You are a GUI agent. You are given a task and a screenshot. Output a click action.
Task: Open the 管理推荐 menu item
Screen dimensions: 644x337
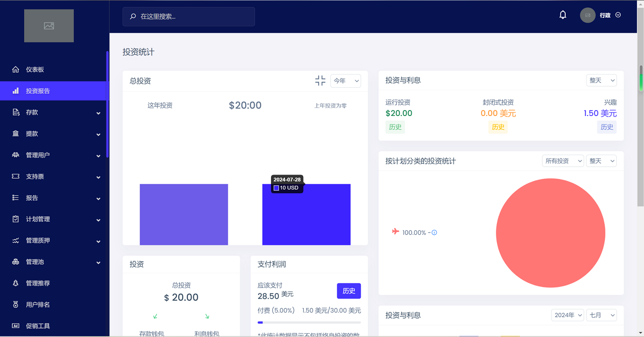pos(38,283)
